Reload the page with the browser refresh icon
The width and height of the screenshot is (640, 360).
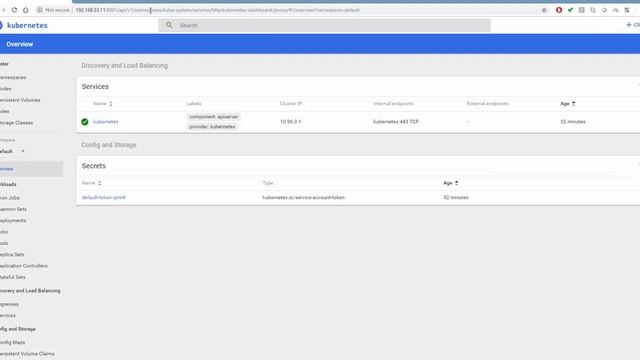coord(14,10)
